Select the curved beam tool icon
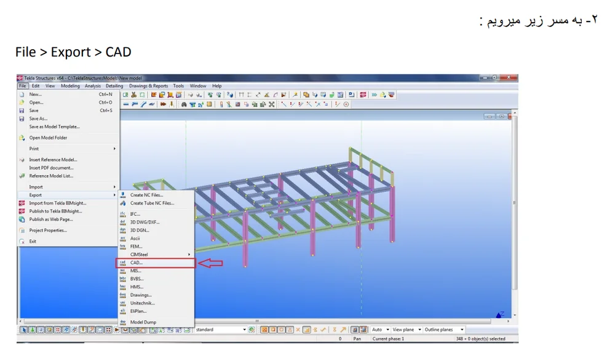This screenshot has width=615, height=364. click(143, 105)
